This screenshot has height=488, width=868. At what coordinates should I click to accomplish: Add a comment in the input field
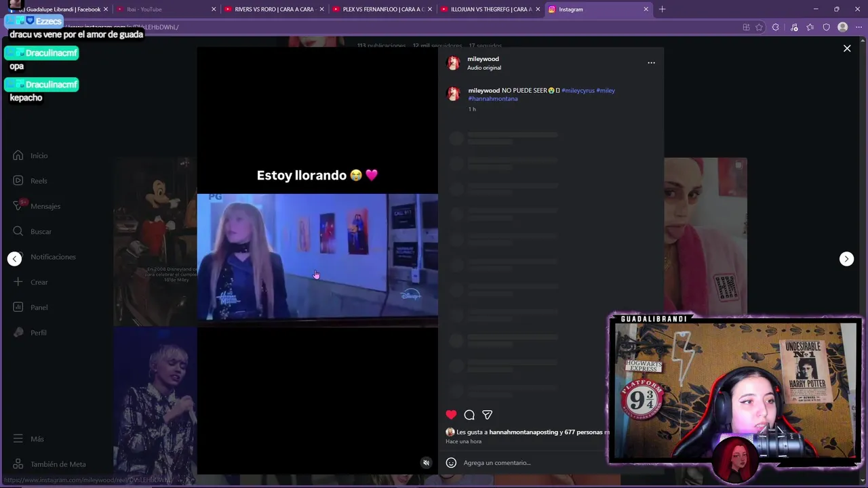pyautogui.click(x=532, y=463)
